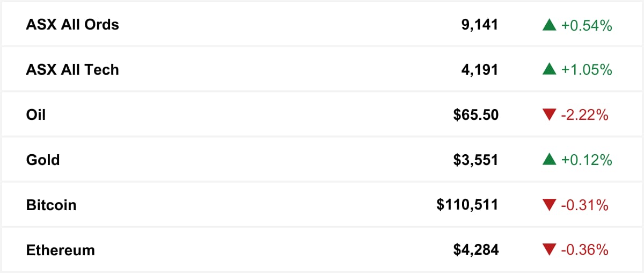Click the red down arrow beside -0.31%
This screenshot has width=644, height=273.
[x=549, y=205]
